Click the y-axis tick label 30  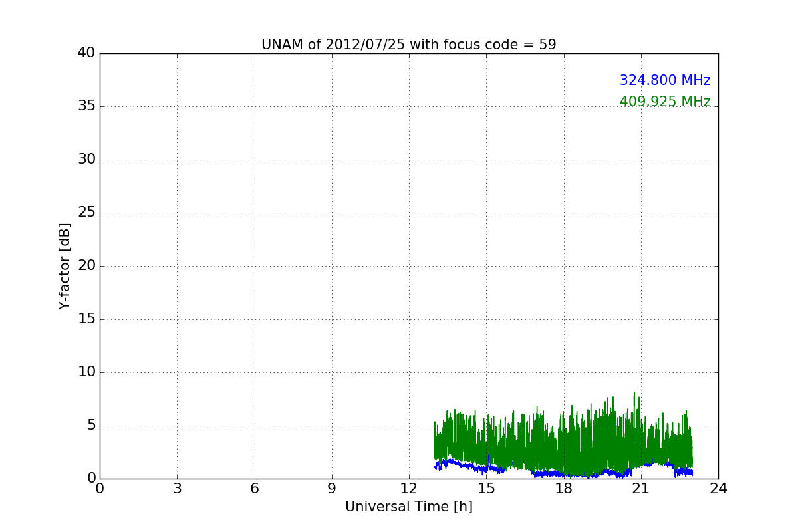86,159
